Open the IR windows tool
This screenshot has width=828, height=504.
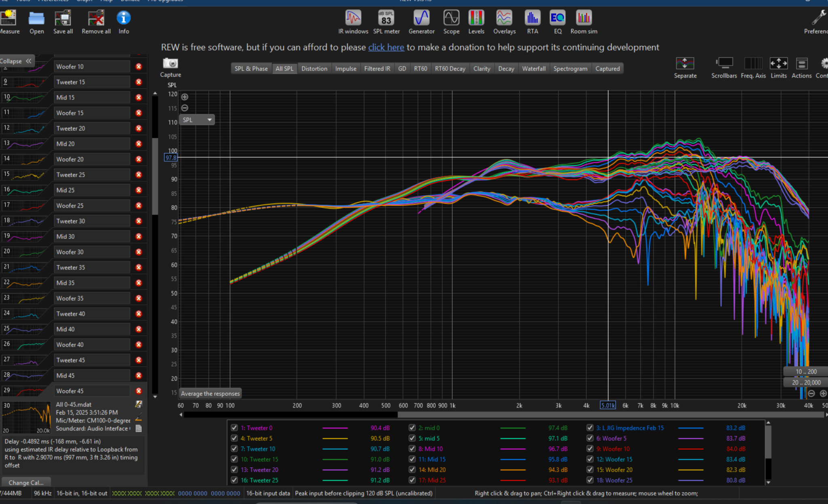pos(353,23)
